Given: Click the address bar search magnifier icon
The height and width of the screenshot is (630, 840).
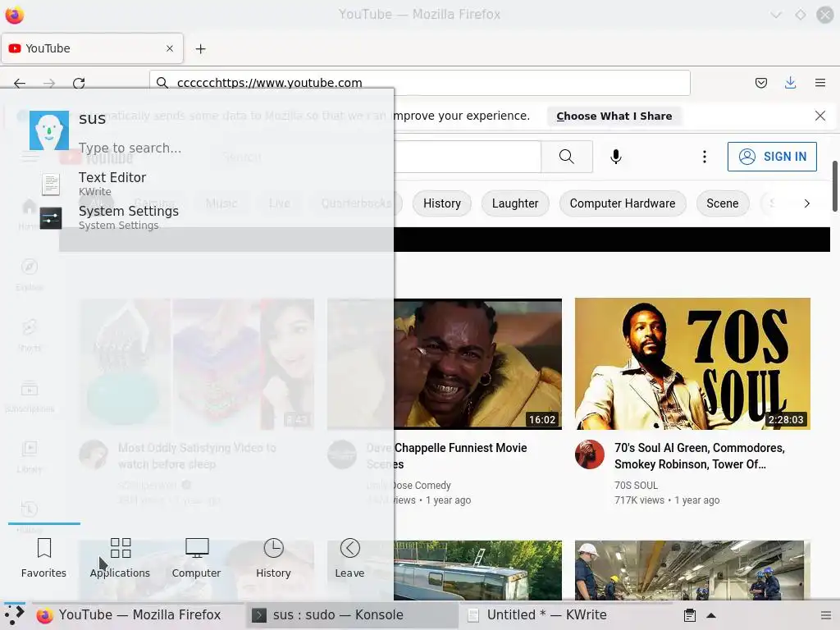Looking at the screenshot, I should pos(162,83).
